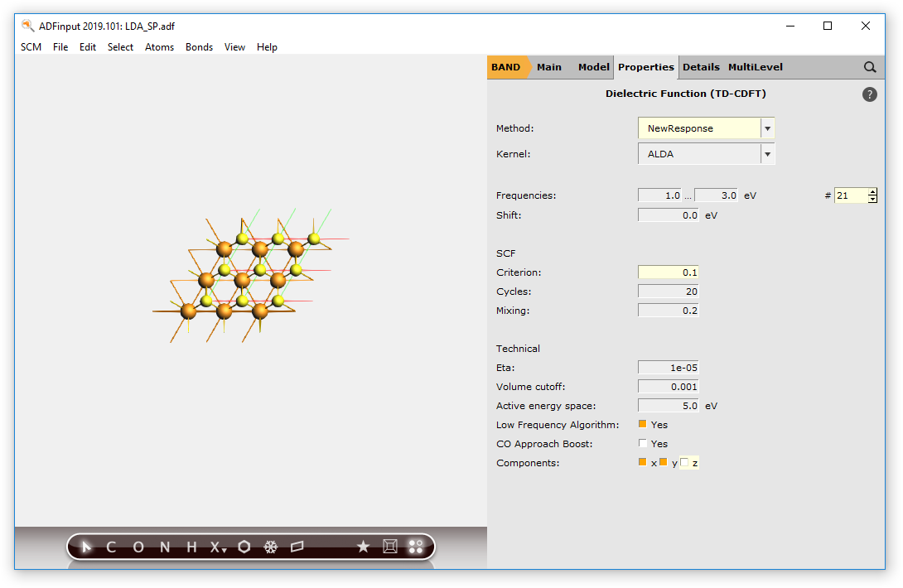The height and width of the screenshot is (588, 903).
Task: Open the Select menu
Action: (120, 47)
